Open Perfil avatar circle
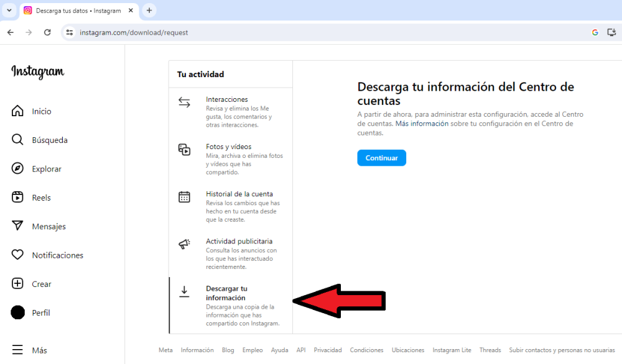Screen dimensions: 622x364 (x=18, y=312)
